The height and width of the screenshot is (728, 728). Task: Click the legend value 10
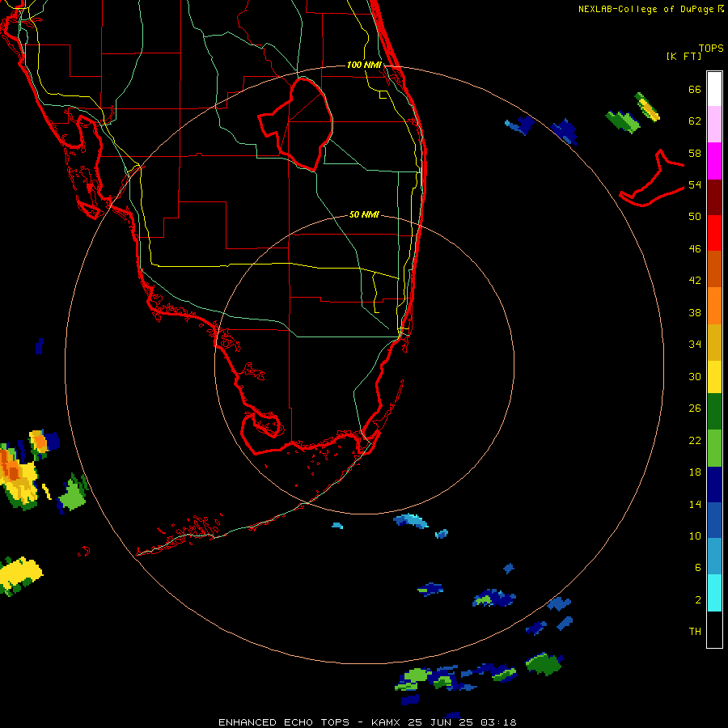coord(695,535)
